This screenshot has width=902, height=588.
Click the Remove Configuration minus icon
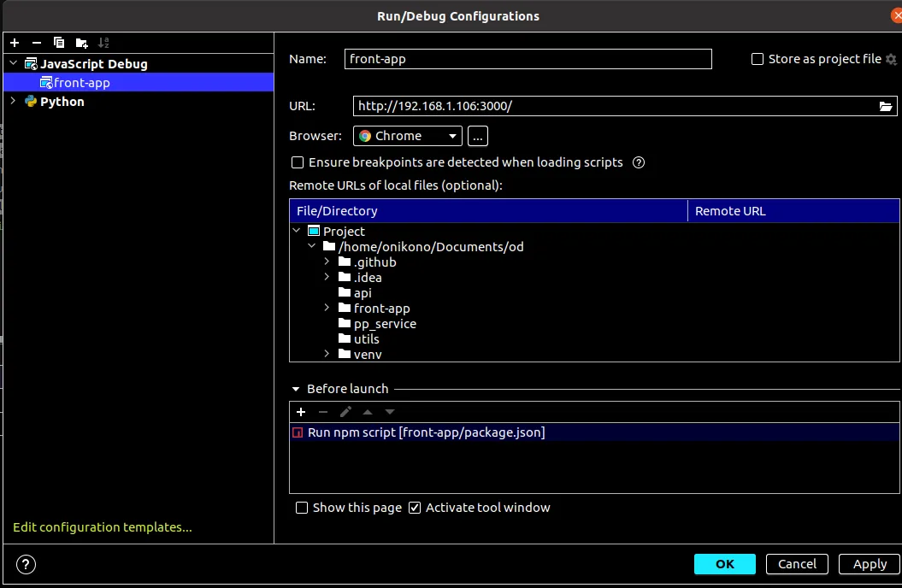point(37,43)
